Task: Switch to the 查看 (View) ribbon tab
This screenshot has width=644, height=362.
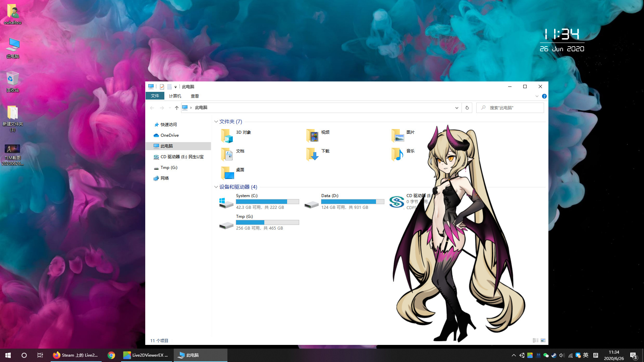Action: (x=195, y=96)
